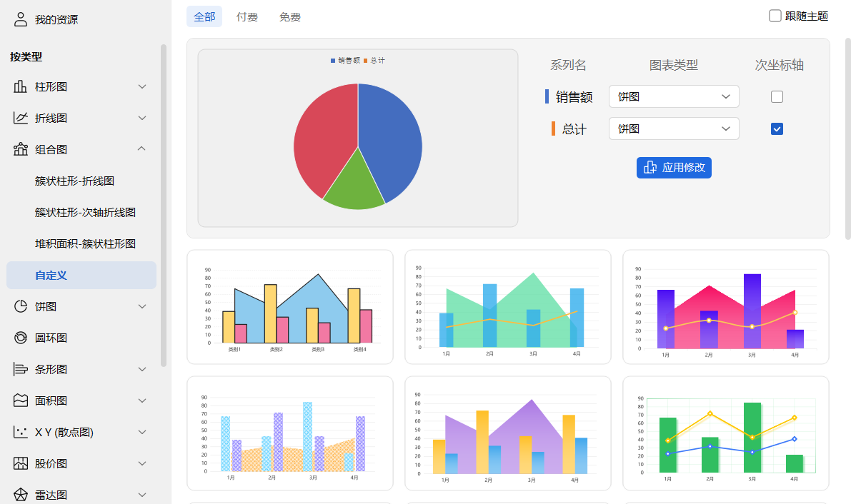Collapse the 组合图 category chevron
The width and height of the screenshot is (851, 504).
coord(141,149)
